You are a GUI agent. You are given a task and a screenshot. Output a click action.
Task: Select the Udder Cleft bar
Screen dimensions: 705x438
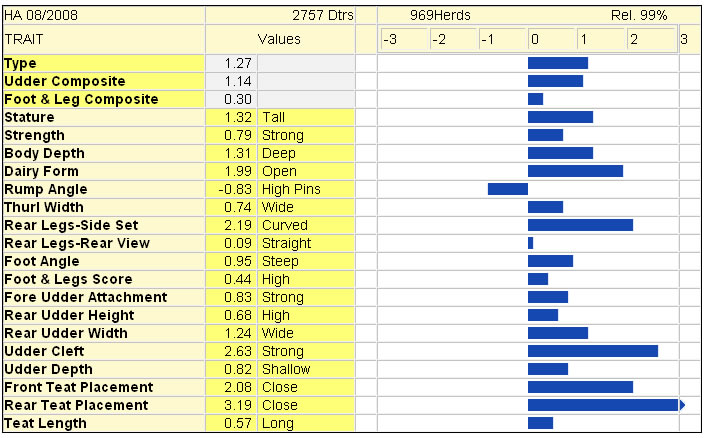[593, 351]
